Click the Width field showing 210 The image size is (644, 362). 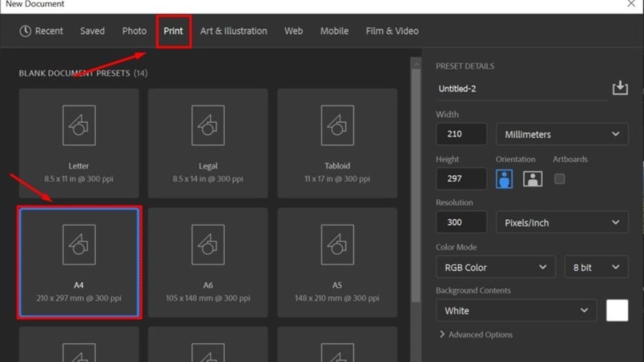click(x=462, y=134)
